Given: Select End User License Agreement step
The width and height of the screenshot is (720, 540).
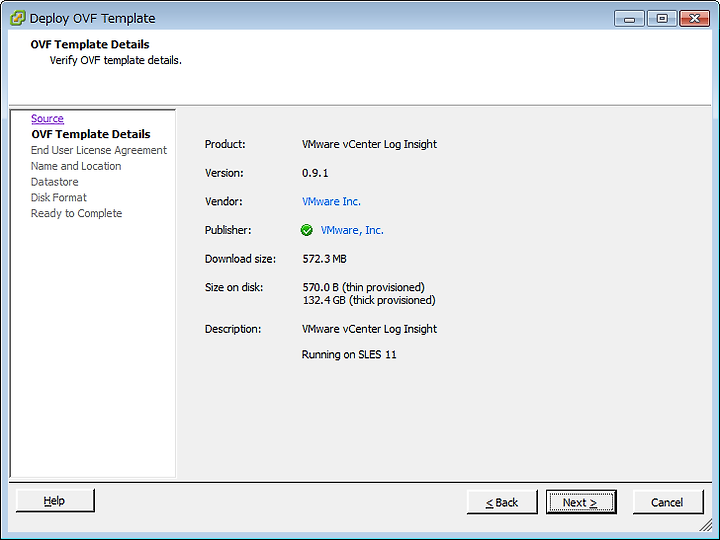Looking at the screenshot, I should pyautogui.click(x=99, y=150).
